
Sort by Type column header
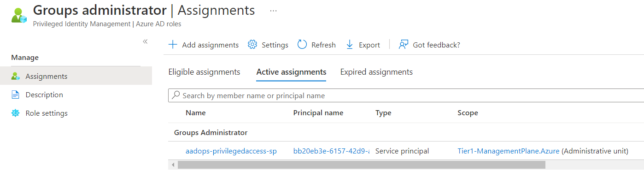click(x=383, y=113)
